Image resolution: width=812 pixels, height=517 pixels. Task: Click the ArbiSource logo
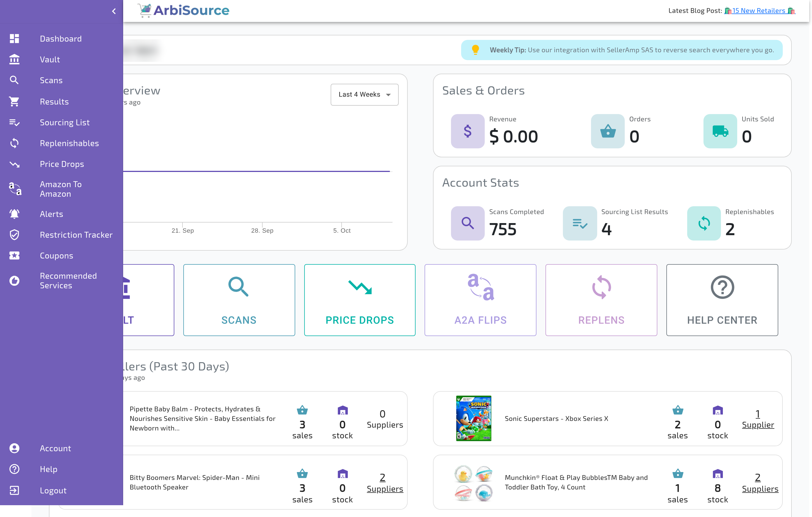(184, 10)
